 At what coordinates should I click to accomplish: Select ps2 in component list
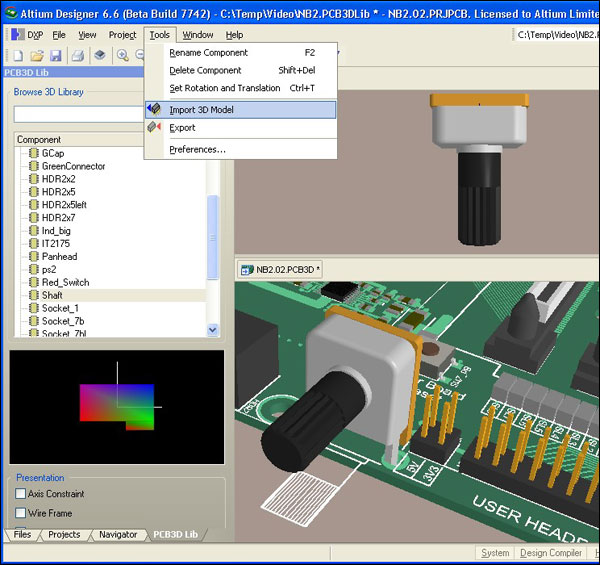pyautogui.click(x=49, y=269)
